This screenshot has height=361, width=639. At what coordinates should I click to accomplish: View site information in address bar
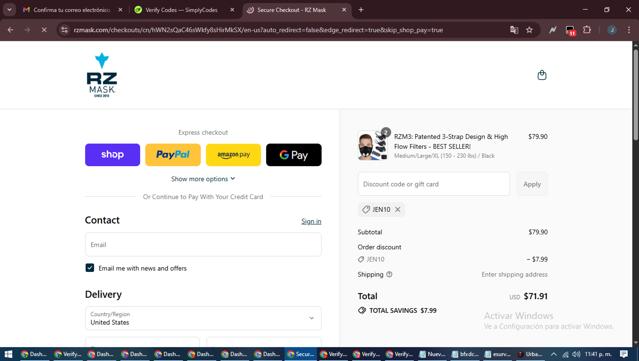[64, 30]
